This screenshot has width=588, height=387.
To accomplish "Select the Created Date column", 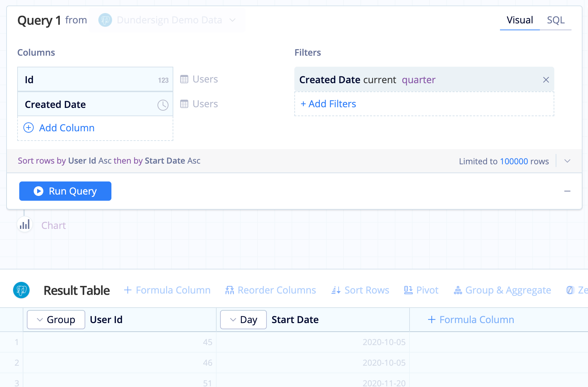I will point(95,104).
